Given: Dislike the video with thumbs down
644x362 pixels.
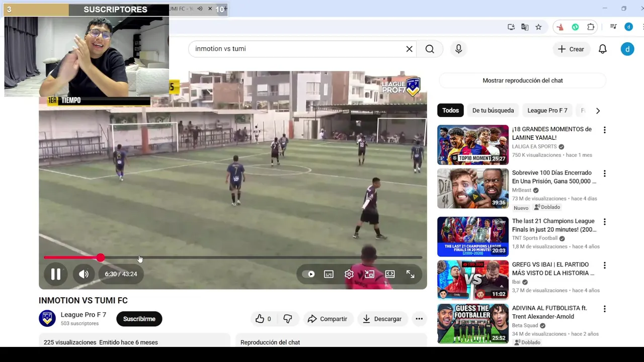Looking at the screenshot, I should click(x=288, y=319).
